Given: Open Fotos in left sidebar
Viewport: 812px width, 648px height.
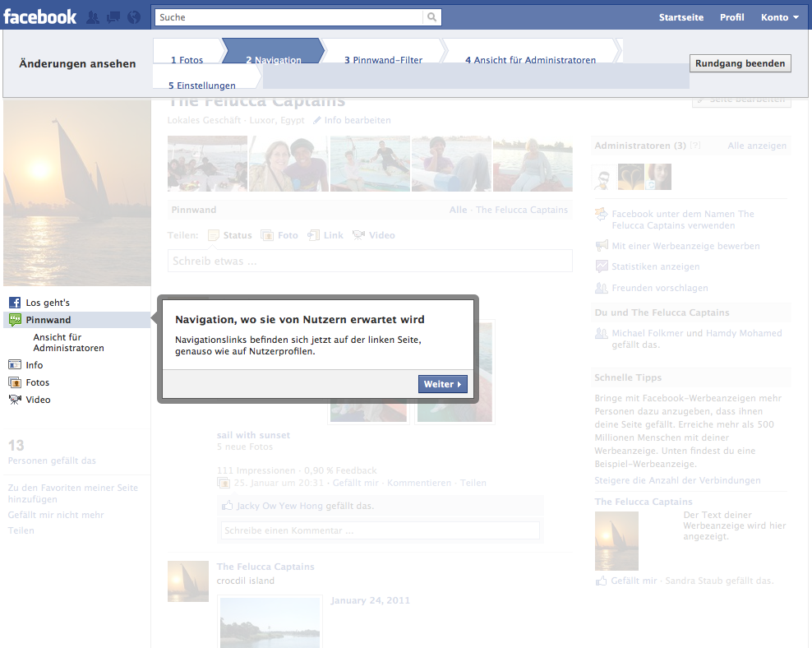Looking at the screenshot, I should click(x=37, y=382).
